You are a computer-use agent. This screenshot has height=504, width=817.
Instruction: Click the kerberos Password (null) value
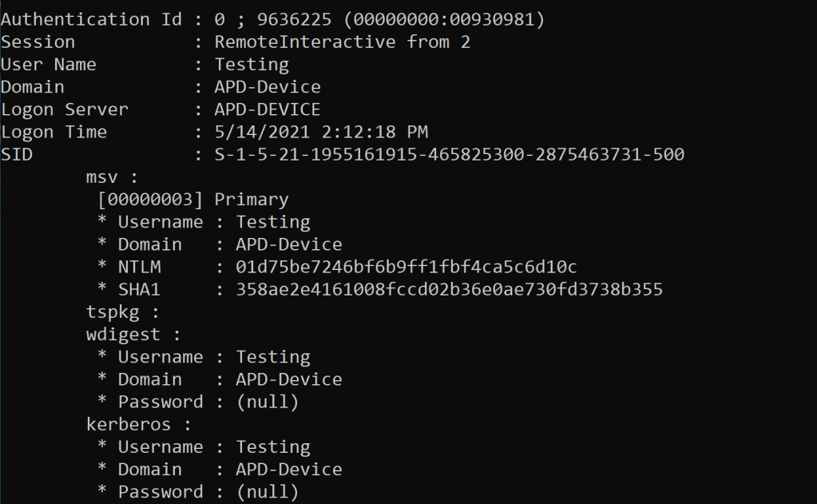[x=268, y=492]
